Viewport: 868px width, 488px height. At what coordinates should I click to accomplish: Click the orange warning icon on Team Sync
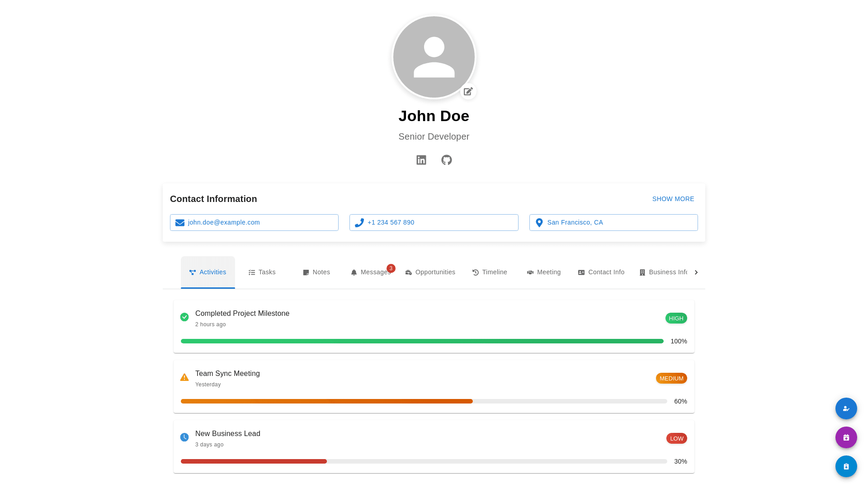pyautogui.click(x=184, y=377)
